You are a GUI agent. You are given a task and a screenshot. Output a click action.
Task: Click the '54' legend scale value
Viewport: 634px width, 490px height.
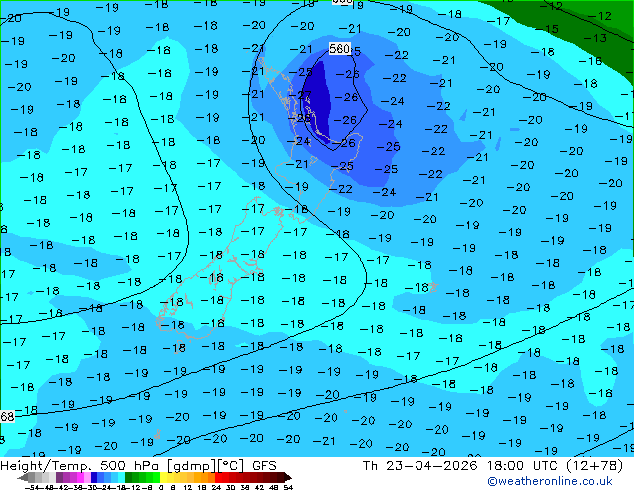tap(287, 487)
